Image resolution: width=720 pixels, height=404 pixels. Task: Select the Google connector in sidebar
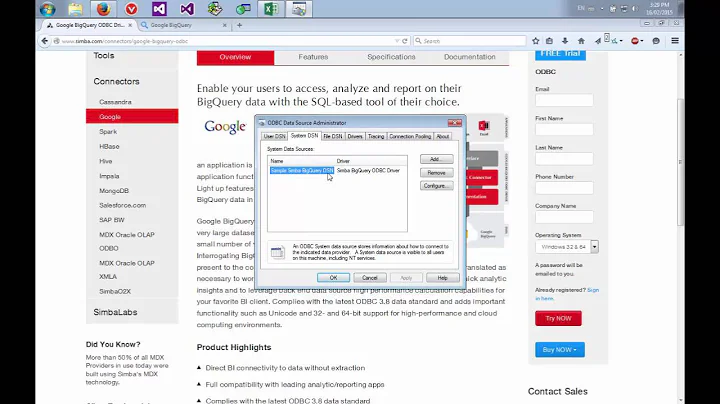[x=132, y=117]
